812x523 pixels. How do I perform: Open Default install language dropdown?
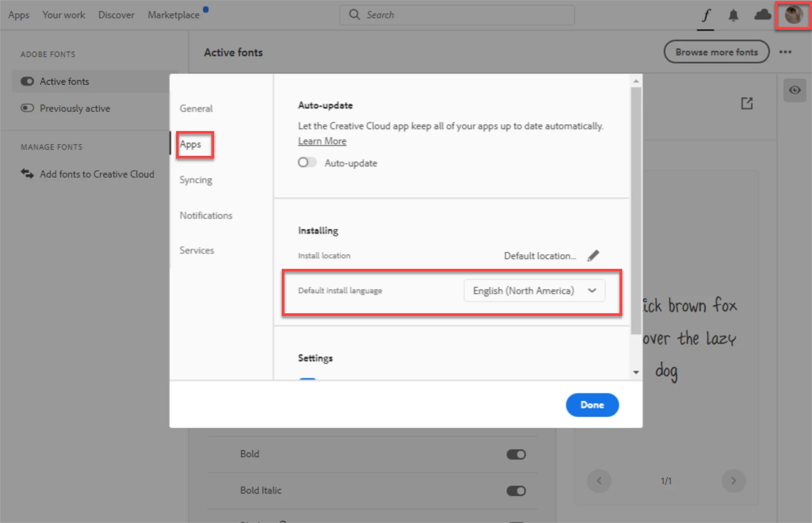tap(534, 291)
